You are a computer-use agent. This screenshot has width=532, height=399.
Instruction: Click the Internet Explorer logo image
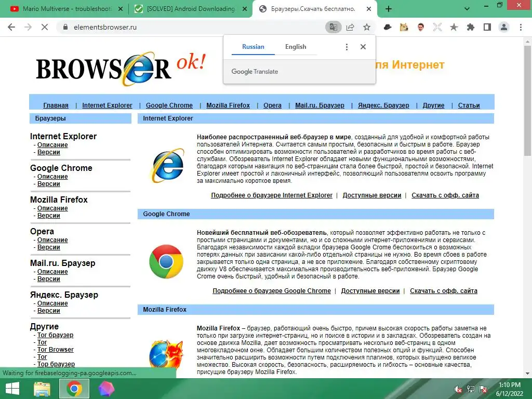168,165
